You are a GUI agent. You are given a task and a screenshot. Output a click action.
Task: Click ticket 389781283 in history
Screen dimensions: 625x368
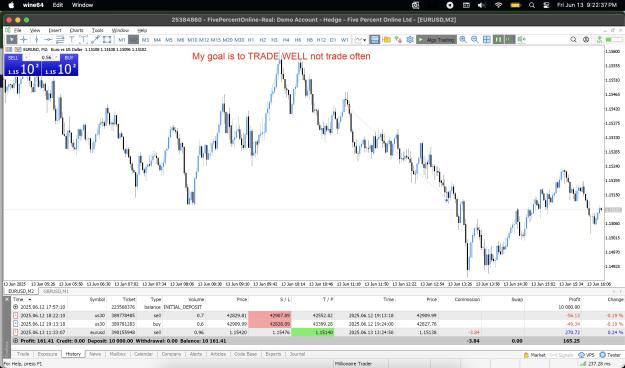coord(123,324)
